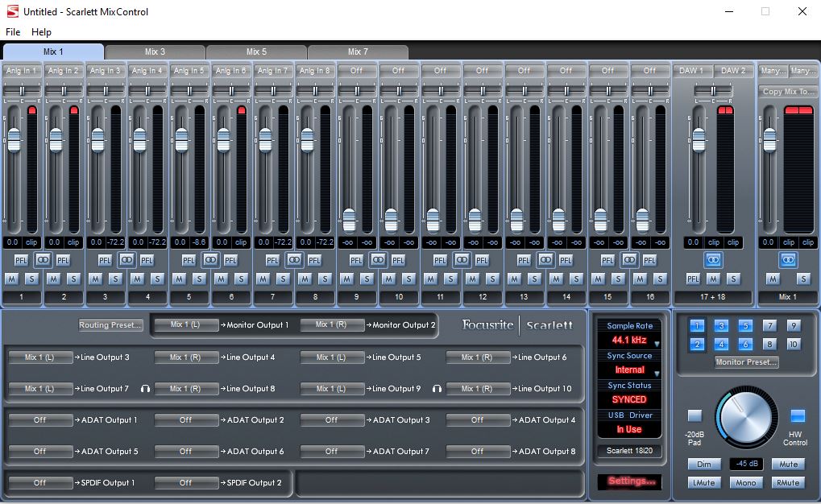Screen dimensions: 821x504
Task: Toggle monitor output button 10
Action: click(794, 344)
